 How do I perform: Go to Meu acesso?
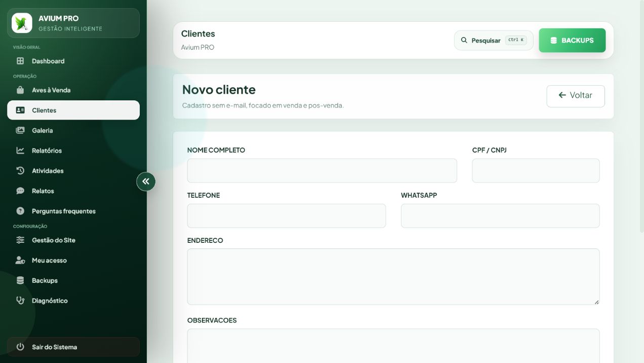(73, 260)
